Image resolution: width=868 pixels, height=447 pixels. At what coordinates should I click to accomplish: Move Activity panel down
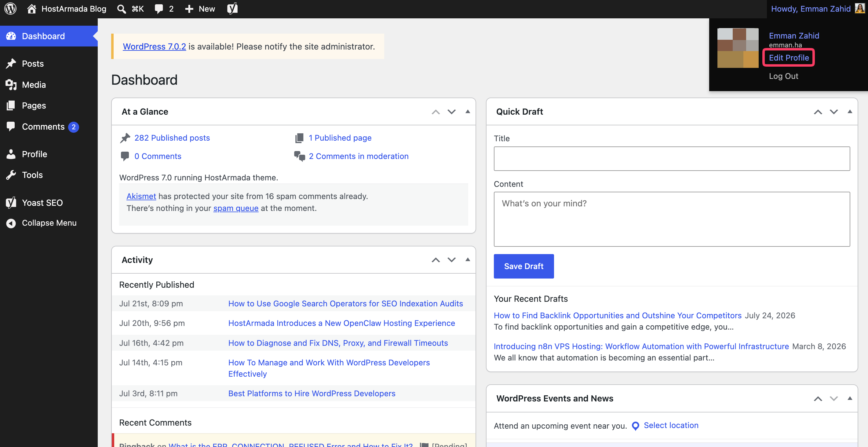click(451, 260)
